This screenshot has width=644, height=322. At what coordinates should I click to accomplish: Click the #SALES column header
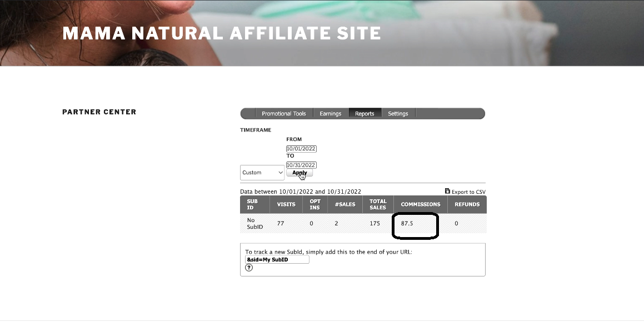click(345, 204)
